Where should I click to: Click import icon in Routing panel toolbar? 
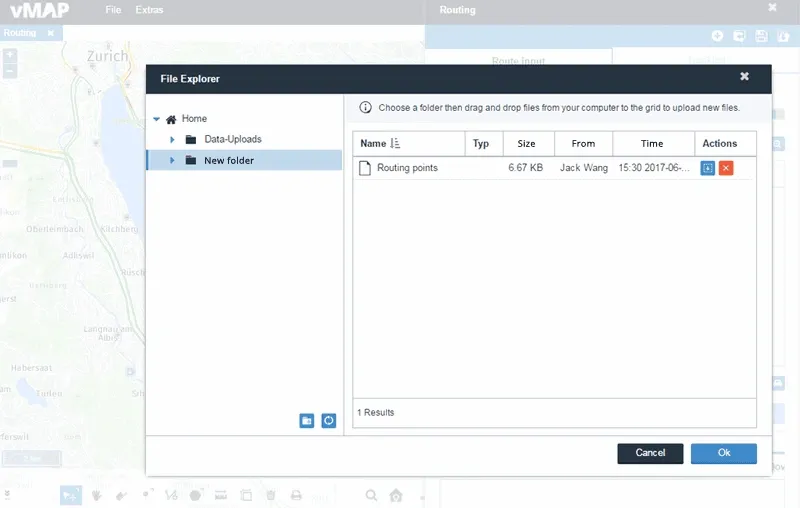coord(739,36)
